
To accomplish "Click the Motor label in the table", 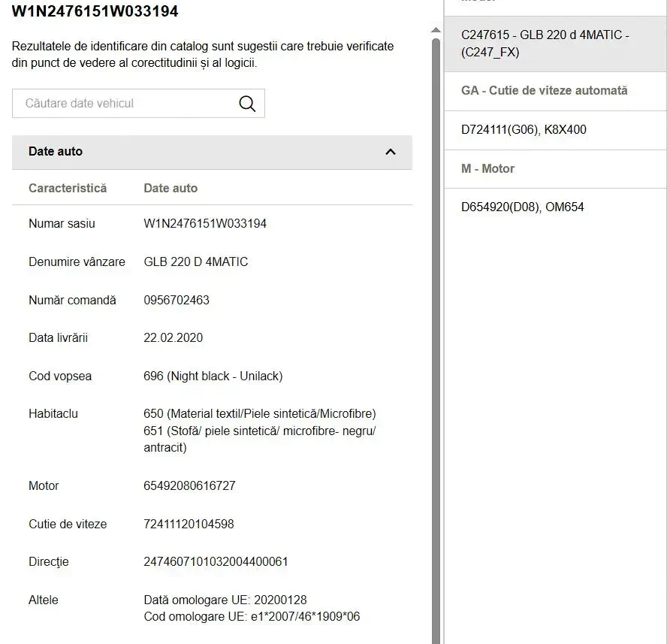I will click(x=44, y=485).
